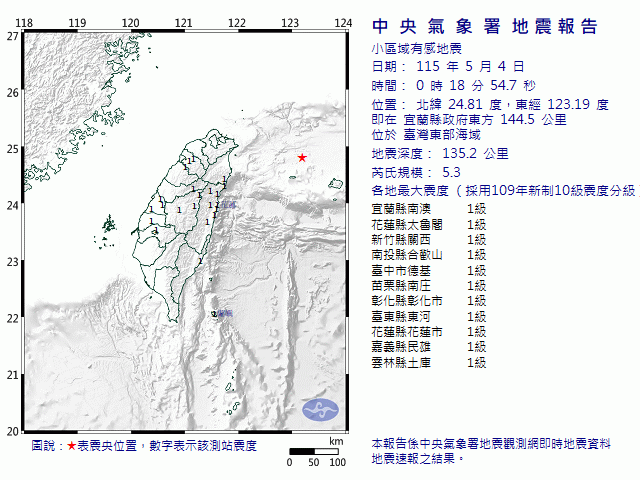Click the 蘭嶼 label on the map
640x480 pixels.
(225, 313)
